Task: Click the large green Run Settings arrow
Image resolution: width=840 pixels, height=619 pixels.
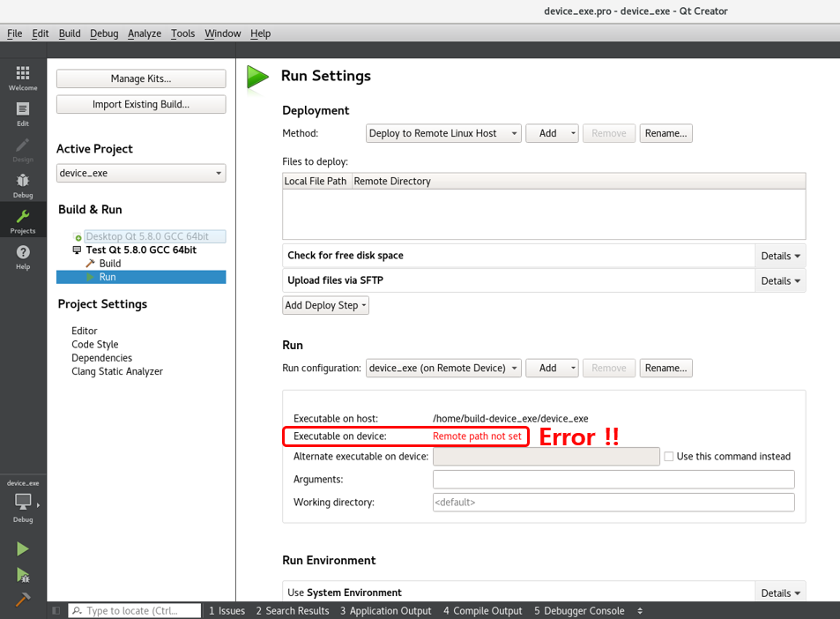Action: pos(257,78)
